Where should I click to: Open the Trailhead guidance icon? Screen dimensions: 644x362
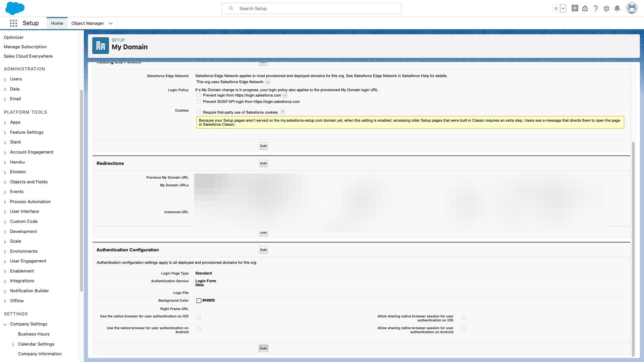585,8
